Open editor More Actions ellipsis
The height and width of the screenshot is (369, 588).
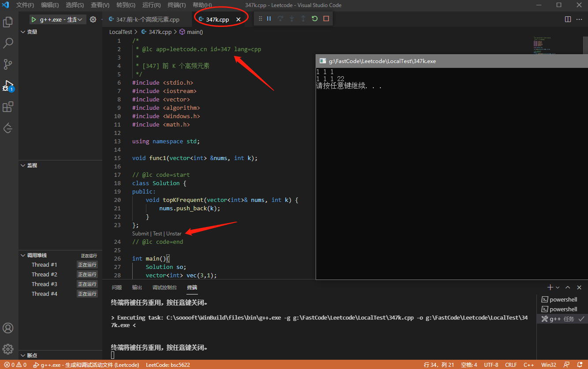(x=580, y=19)
